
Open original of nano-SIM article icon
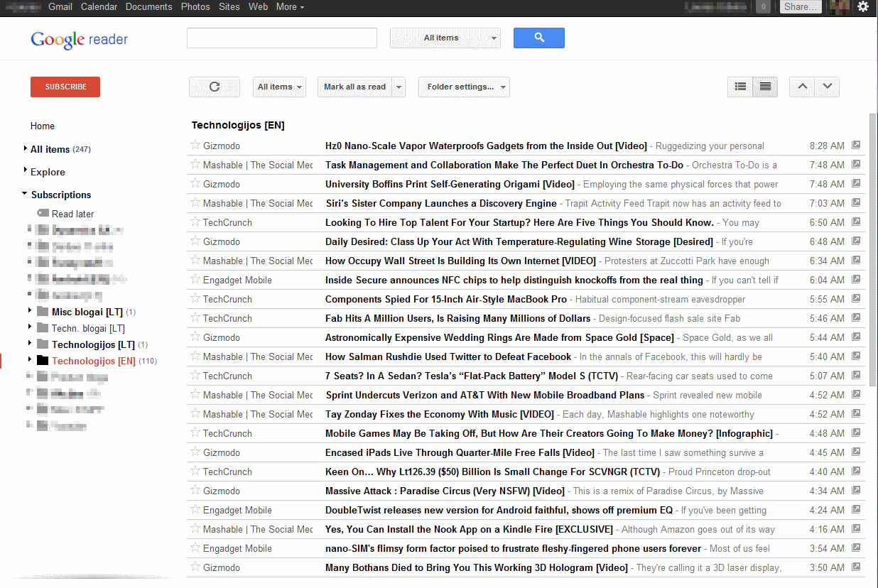[x=856, y=548]
